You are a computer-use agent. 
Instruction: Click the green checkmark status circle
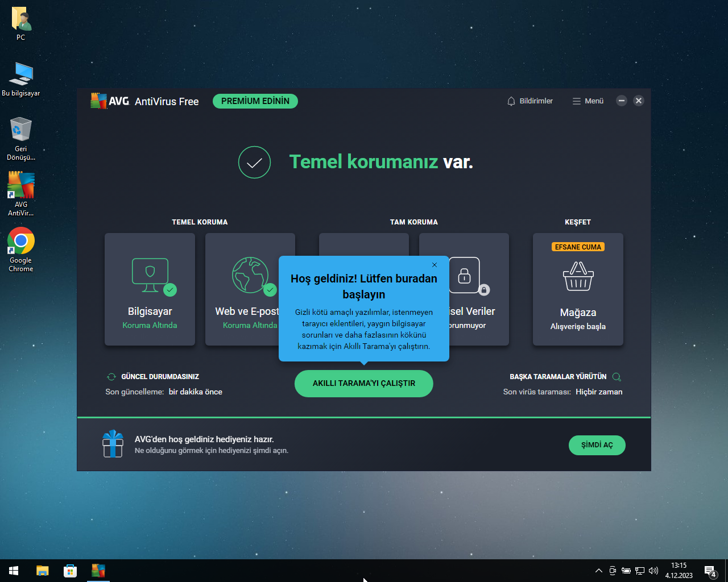[x=254, y=163]
